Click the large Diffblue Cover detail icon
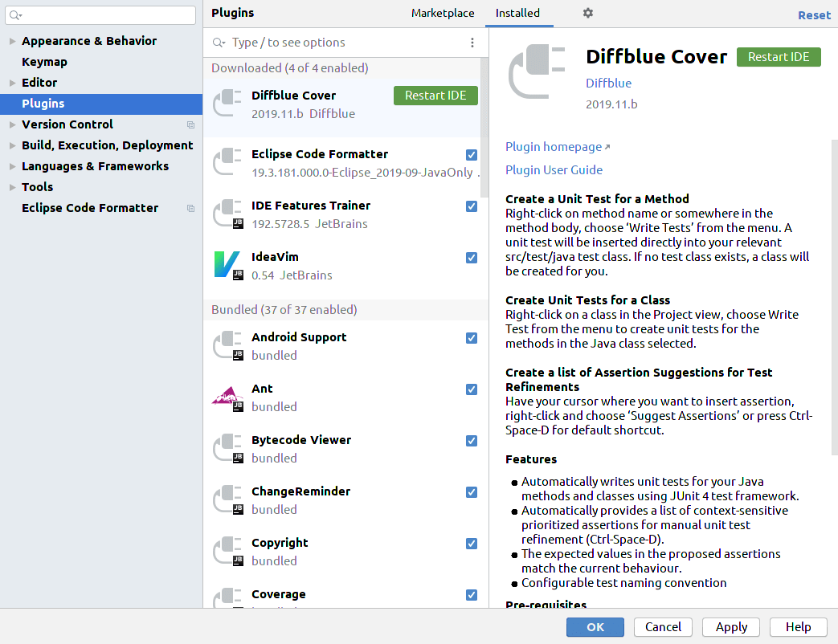This screenshot has height=644, width=838. 538,71
